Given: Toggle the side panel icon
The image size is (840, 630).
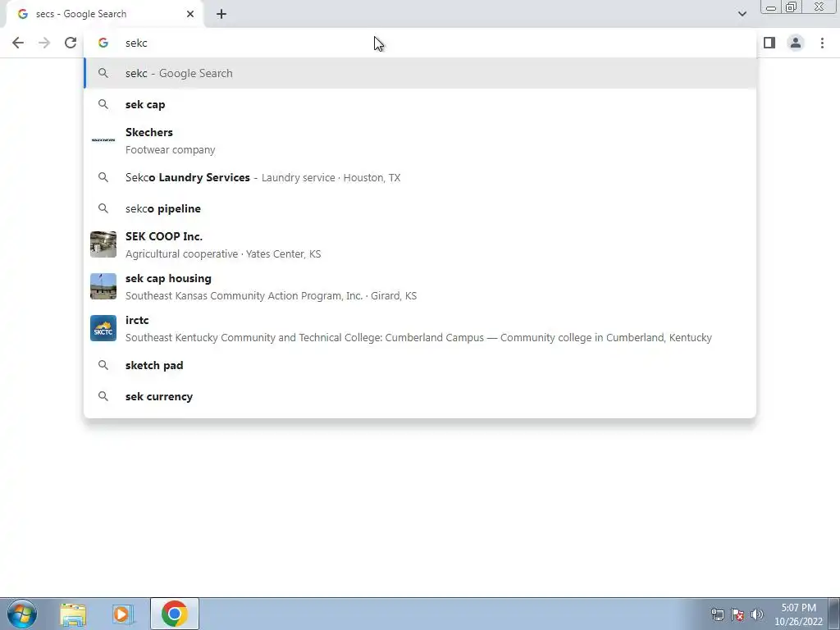Looking at the screenshot, I should pyautogui.click(x=769, y=43).
